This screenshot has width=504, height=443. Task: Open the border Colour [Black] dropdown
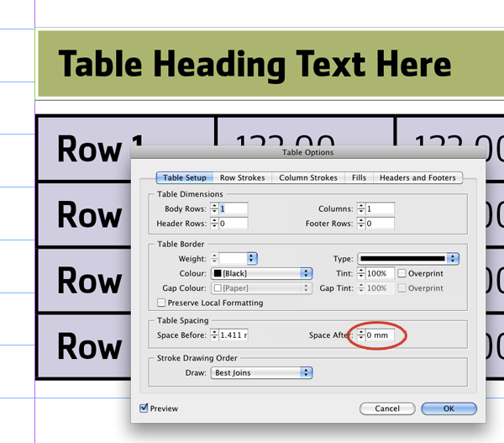coord(261,273)
